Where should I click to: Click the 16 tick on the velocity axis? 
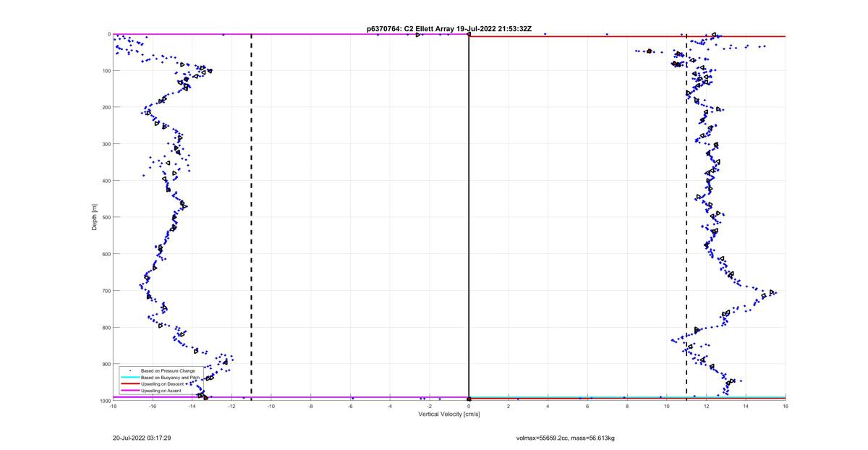tap(786, 406)
